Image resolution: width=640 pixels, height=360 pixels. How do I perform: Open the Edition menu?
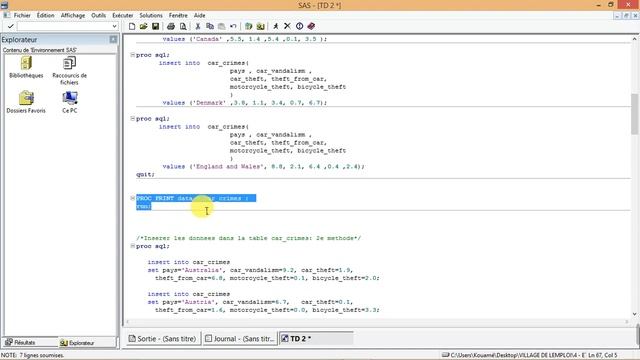tap(45, 15)
